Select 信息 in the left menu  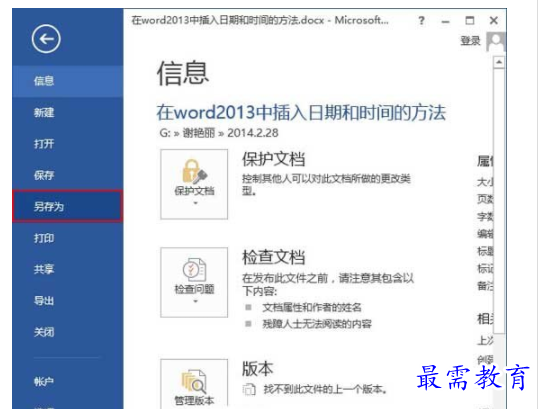click(68, 81)
